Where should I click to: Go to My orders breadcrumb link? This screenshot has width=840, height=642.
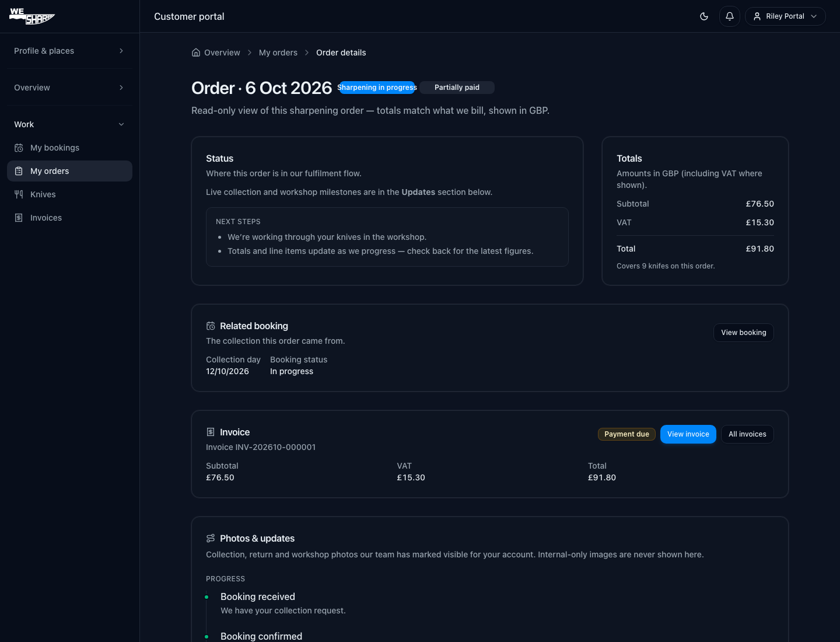click(278, 53)
